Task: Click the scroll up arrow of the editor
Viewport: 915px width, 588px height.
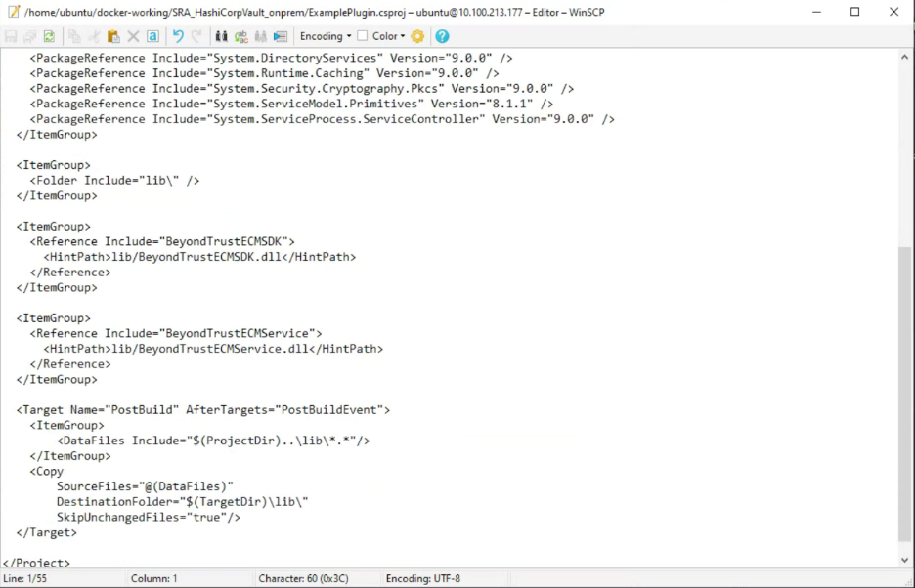Action: [x=905, y=57]
